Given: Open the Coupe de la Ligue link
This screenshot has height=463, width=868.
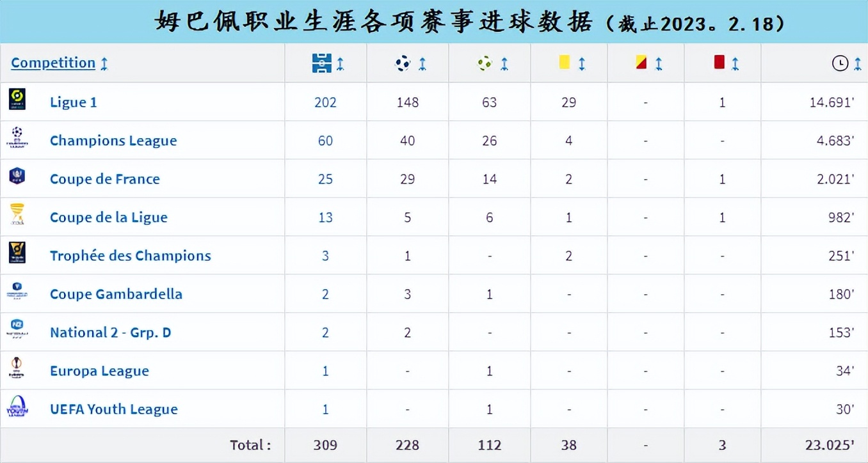Looking at the screenshot, I should 109,217.
